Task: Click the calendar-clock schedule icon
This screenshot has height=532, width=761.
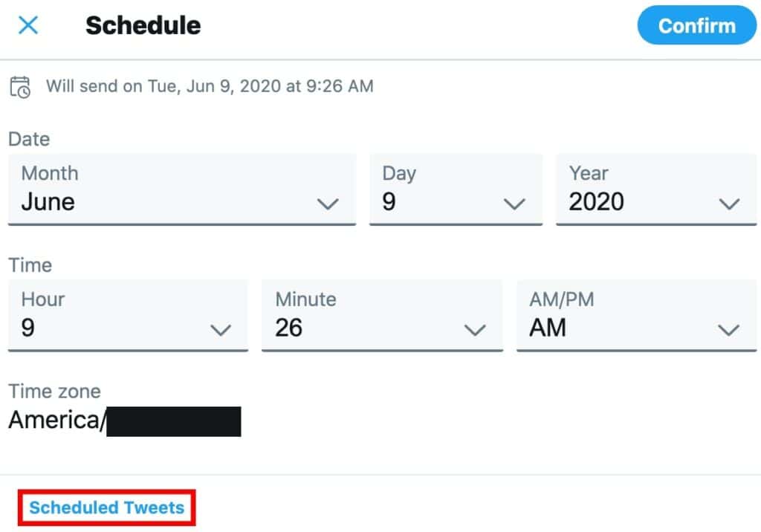Action: pyautogui.click(x=22, y=86)
